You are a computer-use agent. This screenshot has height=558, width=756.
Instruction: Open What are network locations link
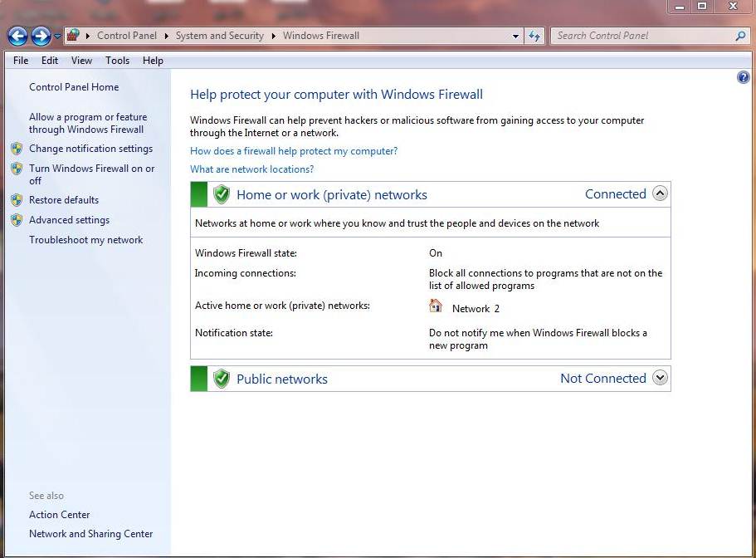click(251, 169)
